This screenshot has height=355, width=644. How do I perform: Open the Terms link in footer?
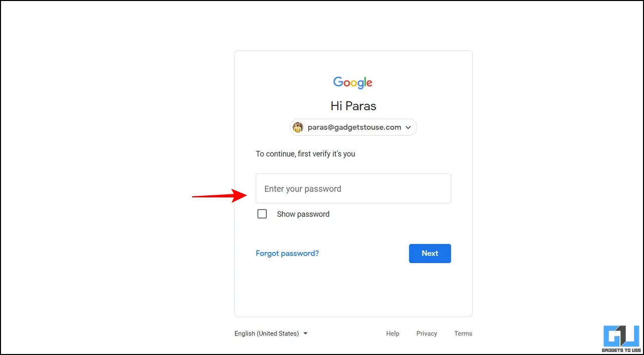pyautogui.click(x=463, y=333)
